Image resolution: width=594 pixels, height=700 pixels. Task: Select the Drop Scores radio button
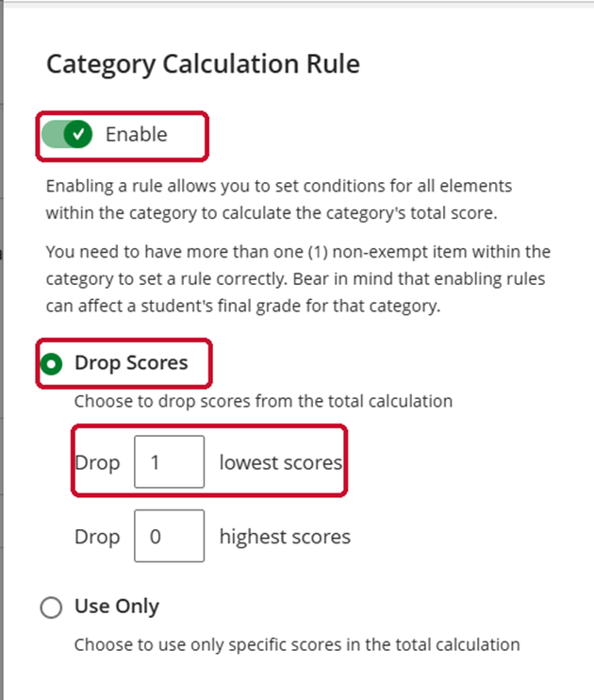tap(51, 364)
